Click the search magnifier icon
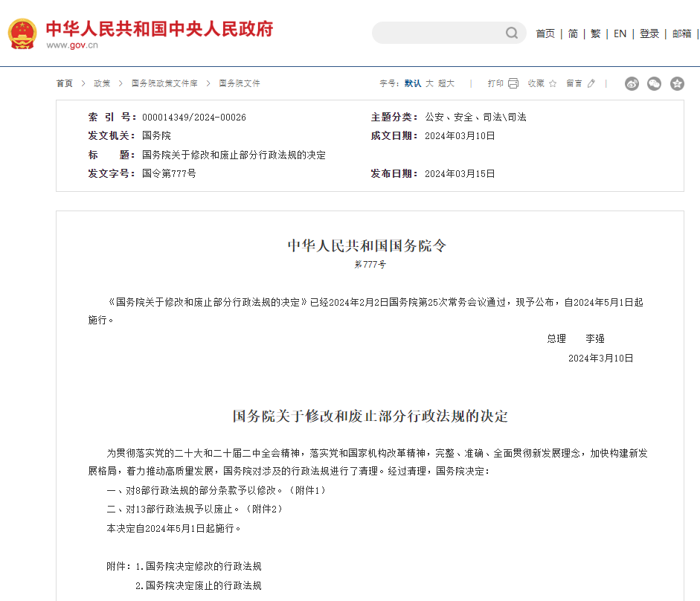 click(x=512, y=33)
